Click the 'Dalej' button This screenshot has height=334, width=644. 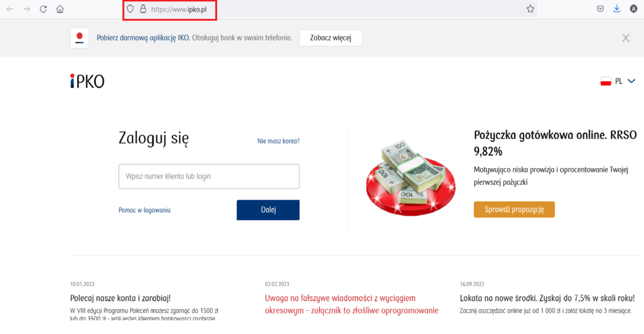(268, 210)
